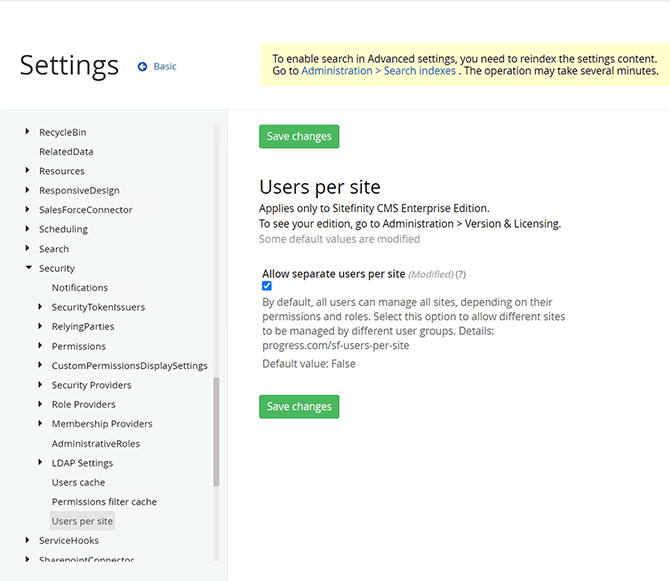Expand the ServiceHooks tree node
The height and width of the screenshot is (581, 670).
(x=28, y=540)
